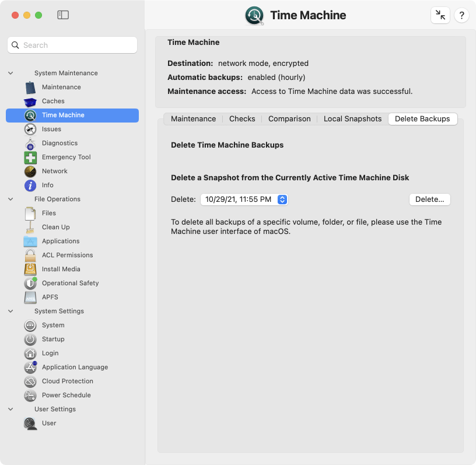The width and height of the screenshot is (476, 465).
Task: Click the Files document icon
Action: pos(30,214)
